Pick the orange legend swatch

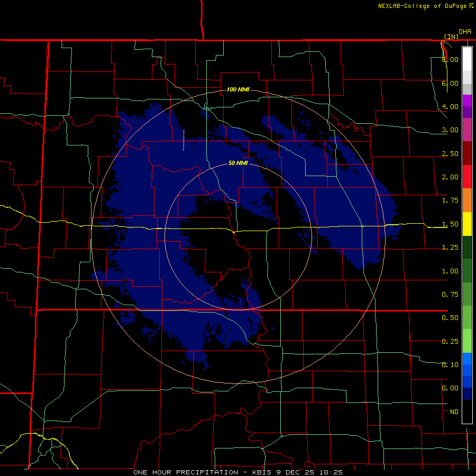tap(467, 200)
